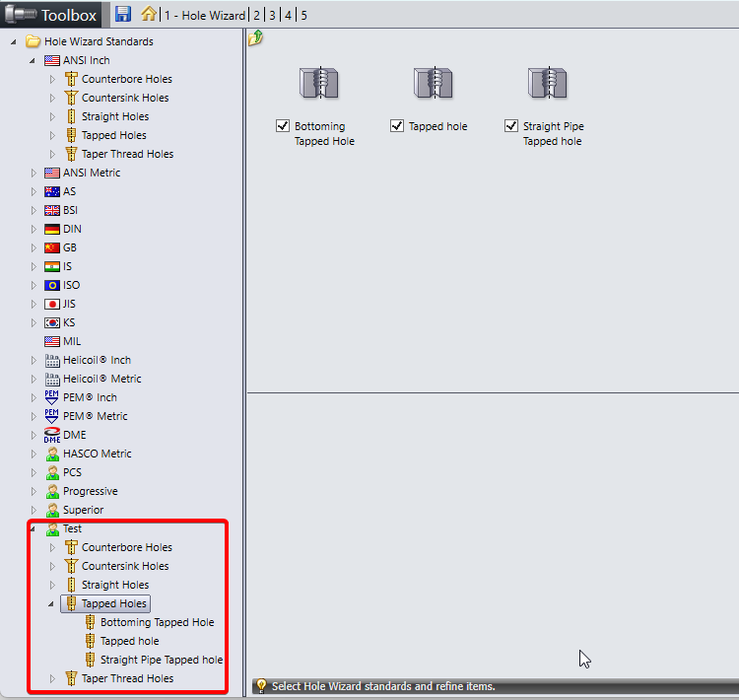Expand ANSI Inch Straight Holes
Viewport: 739px width, 700px height.
(52, 116)
